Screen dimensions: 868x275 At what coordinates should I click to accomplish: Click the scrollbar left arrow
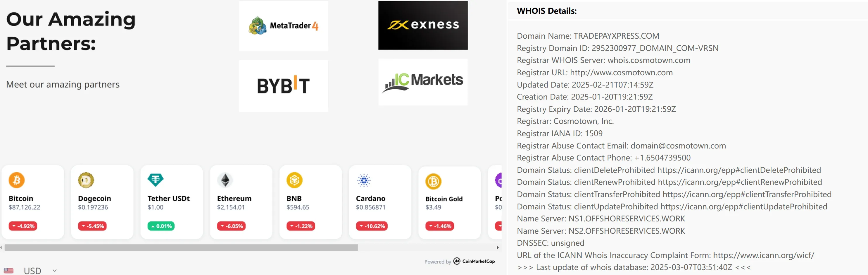coord(1,248)
